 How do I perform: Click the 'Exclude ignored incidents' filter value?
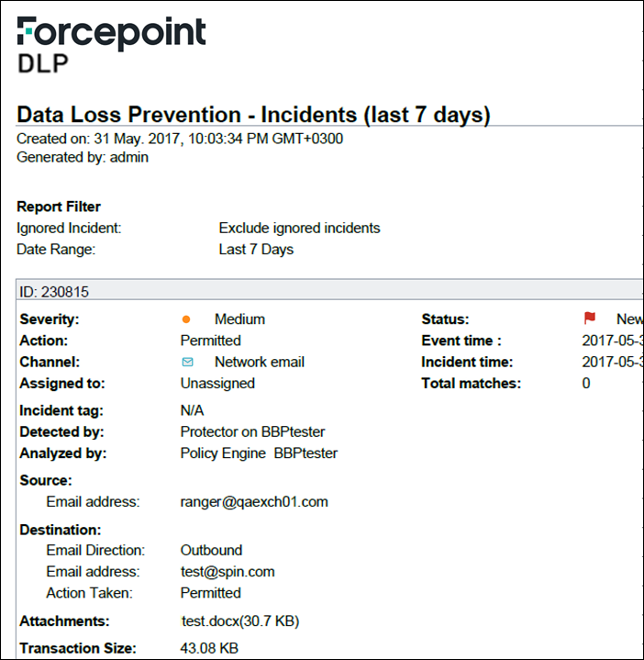[299, 228]
